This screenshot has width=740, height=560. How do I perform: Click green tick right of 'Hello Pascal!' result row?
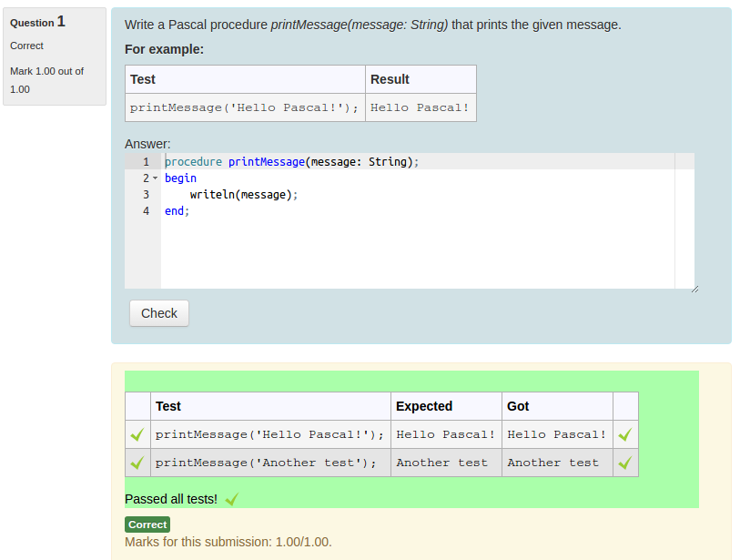[624, 435]
